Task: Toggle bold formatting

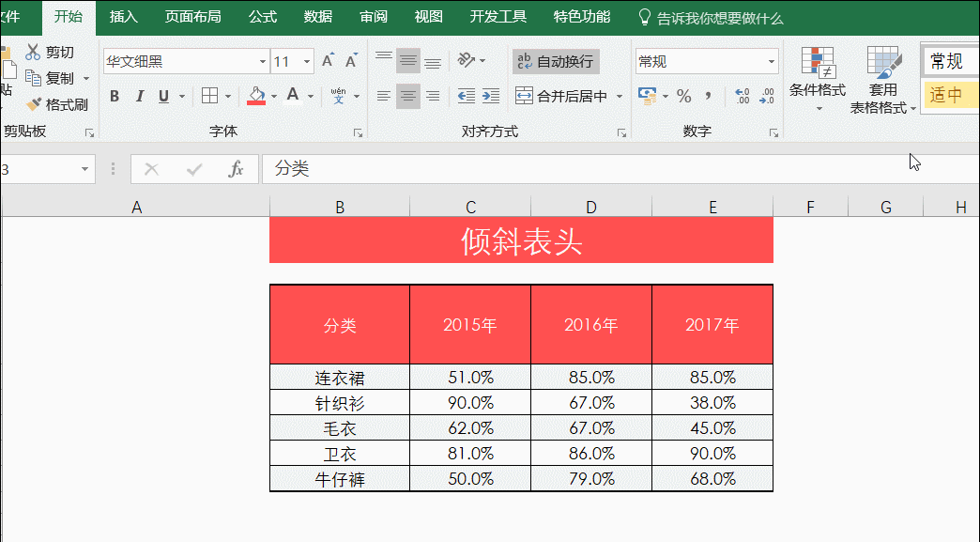Action: point(114,96)
